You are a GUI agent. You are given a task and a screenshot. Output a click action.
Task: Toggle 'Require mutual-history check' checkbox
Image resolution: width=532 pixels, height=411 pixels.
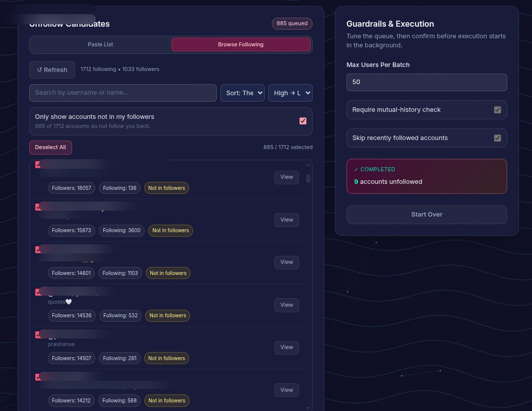(497, 110)
